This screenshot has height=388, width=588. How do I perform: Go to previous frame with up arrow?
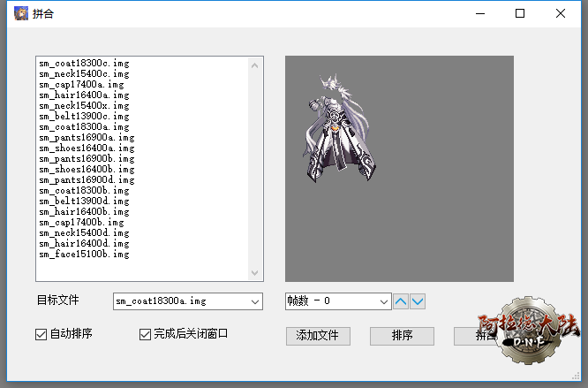point(401,301)
